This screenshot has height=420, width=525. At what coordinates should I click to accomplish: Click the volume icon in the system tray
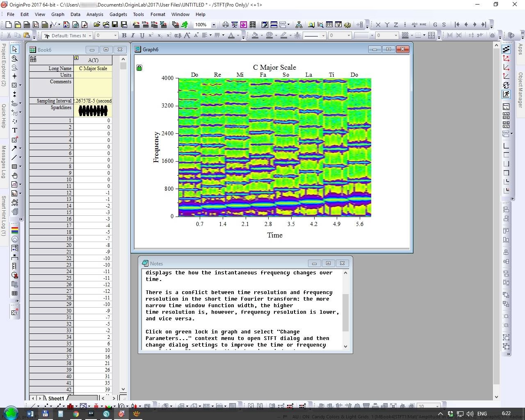[x=470, y=414]
